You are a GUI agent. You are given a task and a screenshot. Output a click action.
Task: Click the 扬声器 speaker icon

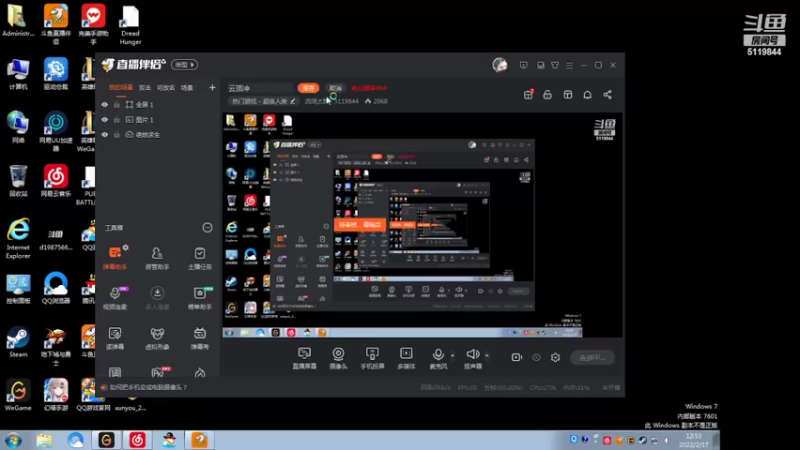[472, 354]
